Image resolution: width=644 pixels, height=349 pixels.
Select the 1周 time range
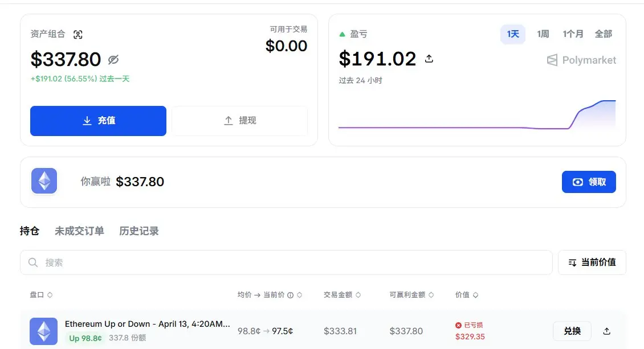[543, 34]
